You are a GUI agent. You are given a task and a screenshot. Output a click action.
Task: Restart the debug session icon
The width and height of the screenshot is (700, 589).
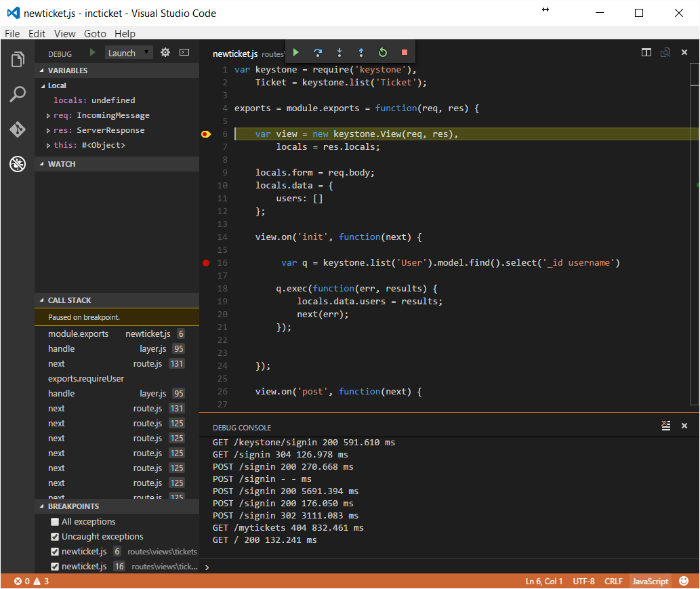click(x=382, y=52)
